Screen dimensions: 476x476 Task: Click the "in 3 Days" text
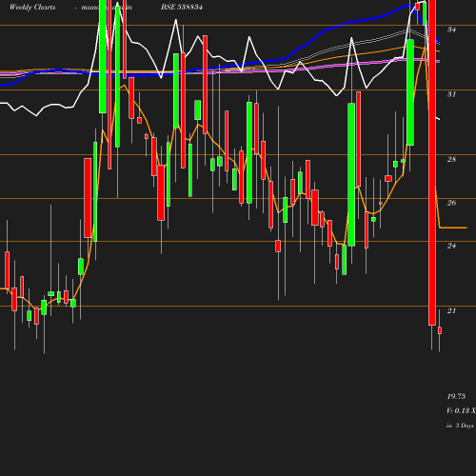(x=460, y=426)
